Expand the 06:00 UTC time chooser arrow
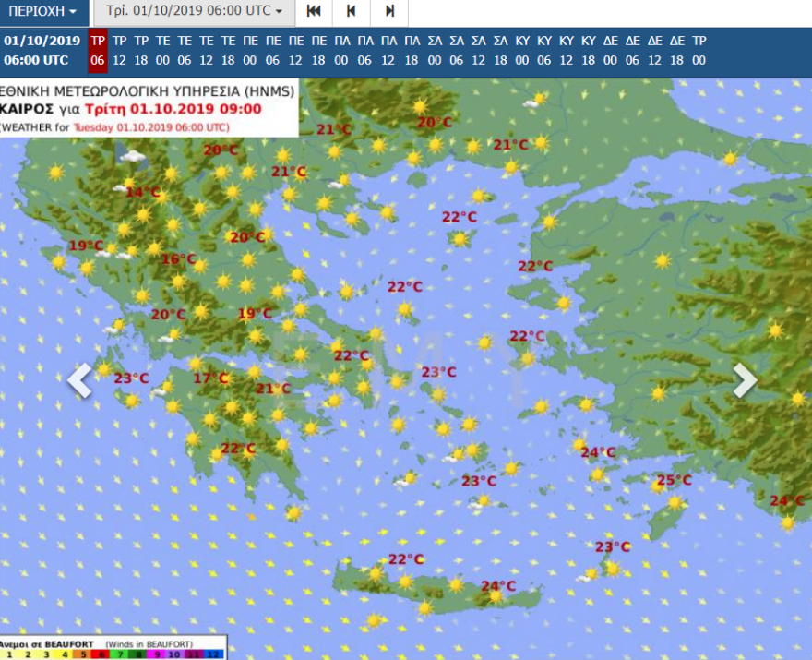812x660 pixels. [278, 13]
